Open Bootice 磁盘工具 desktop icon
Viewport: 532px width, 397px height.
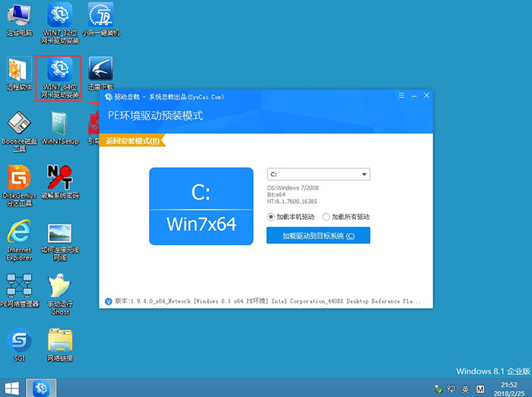click(x=19, y=125)
